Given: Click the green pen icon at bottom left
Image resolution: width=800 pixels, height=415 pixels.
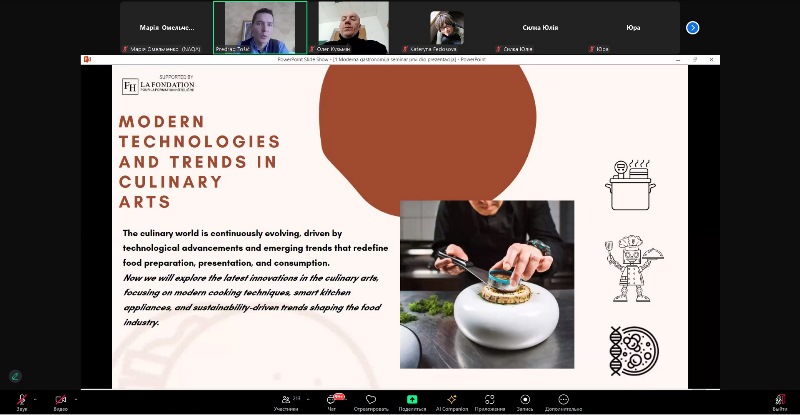Looking at the screenshot, I should point(15,376).
